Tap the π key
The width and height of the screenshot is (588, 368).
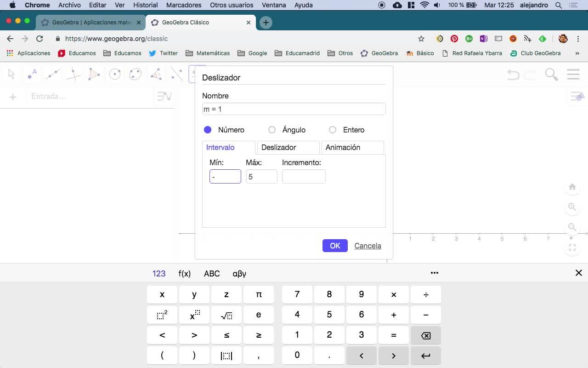tap(259, 294)
